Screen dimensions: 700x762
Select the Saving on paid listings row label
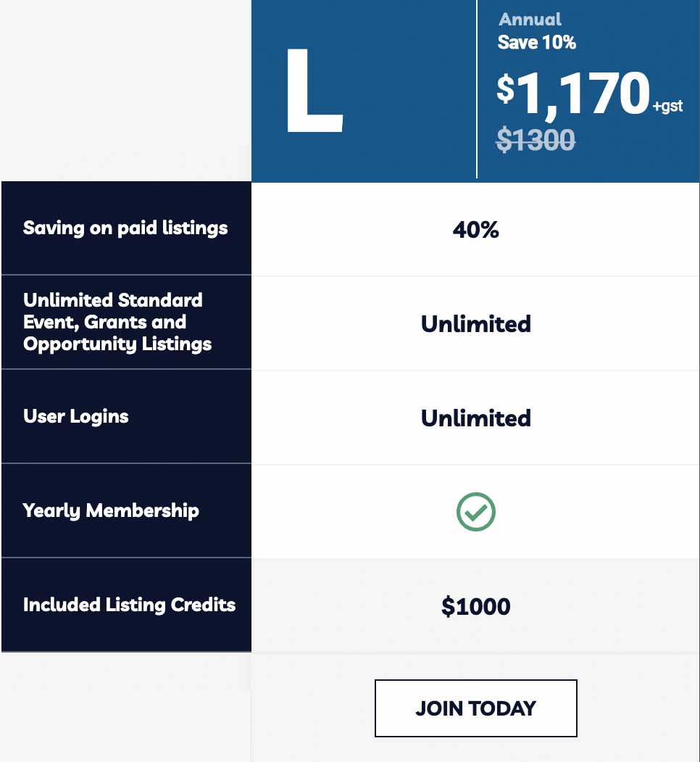click(x=125, y=228)
